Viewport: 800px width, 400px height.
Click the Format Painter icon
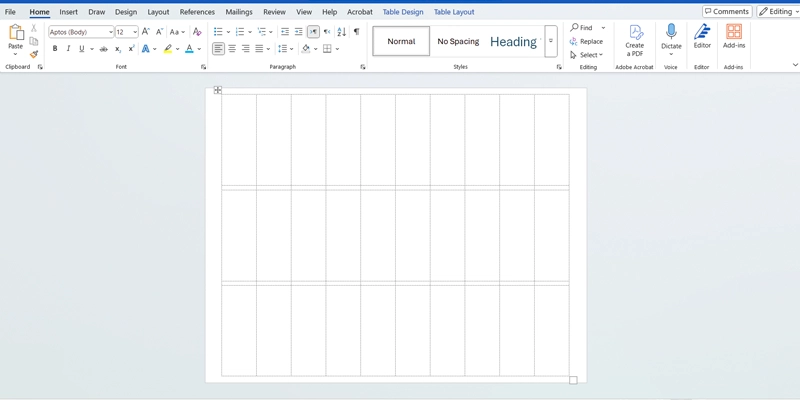[33, 55]
